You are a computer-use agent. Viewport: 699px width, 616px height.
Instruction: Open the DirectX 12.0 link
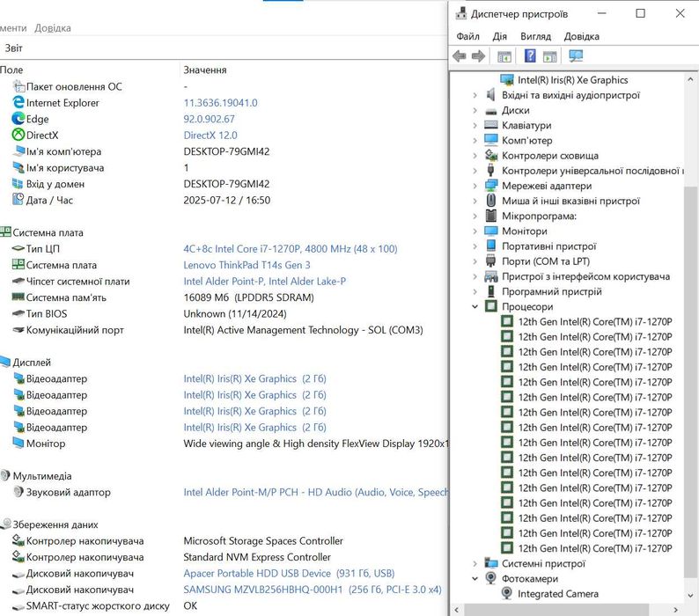point(210,135)
